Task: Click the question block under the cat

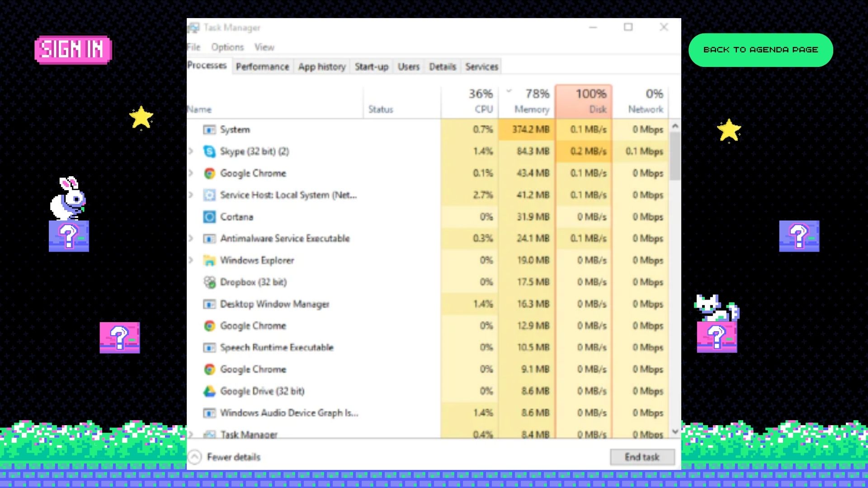Action: pyautogui.click(x=717, y=337)
